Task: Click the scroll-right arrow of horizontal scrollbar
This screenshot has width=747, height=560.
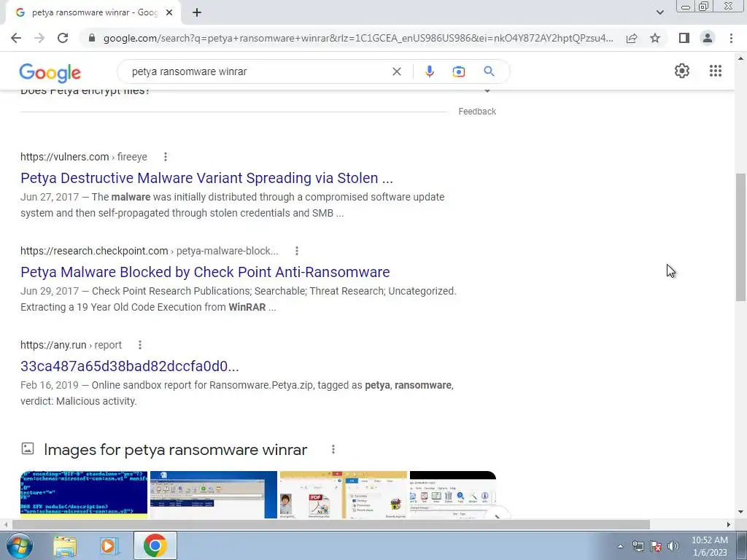Action: (729, 524)
